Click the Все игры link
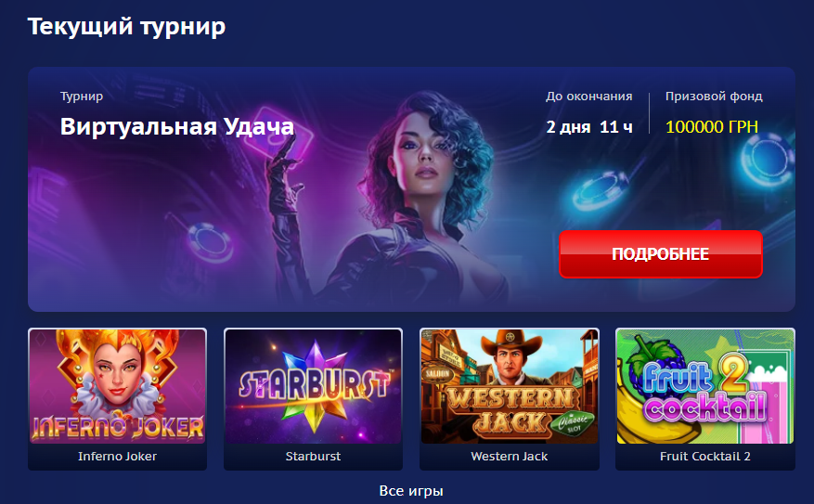 411,490
